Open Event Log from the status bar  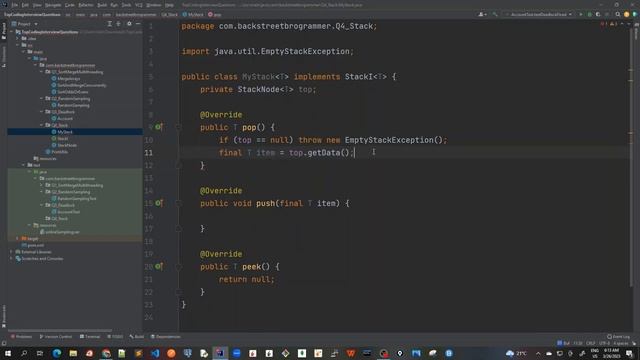pos(618,337)
